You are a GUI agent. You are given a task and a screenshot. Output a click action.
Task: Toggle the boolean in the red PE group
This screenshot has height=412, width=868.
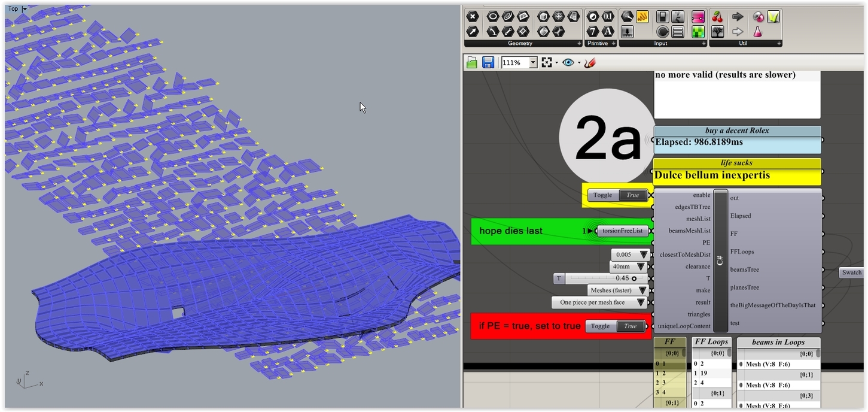(630, 326)
